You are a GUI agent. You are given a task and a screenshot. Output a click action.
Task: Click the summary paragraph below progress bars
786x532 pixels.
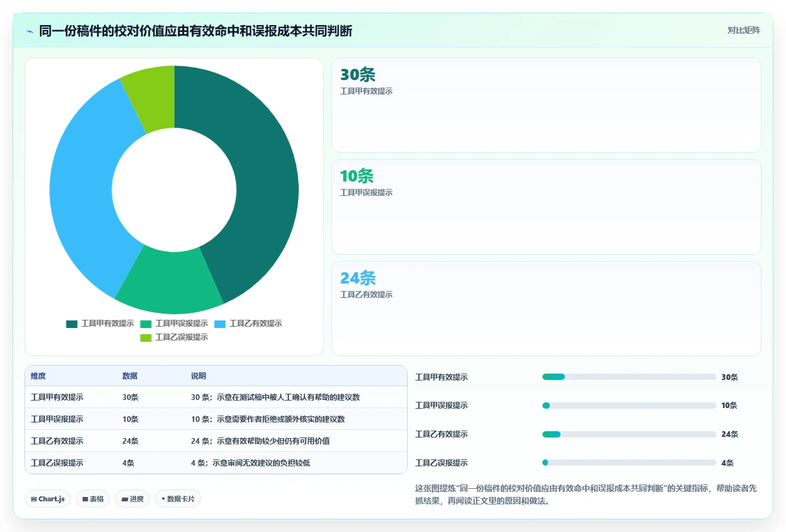tap(586, 494)
